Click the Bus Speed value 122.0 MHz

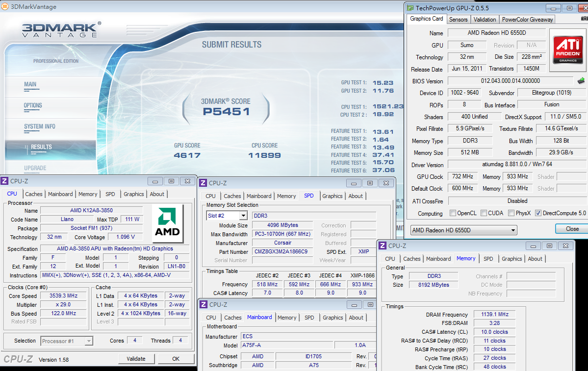[x=63, y=313]
